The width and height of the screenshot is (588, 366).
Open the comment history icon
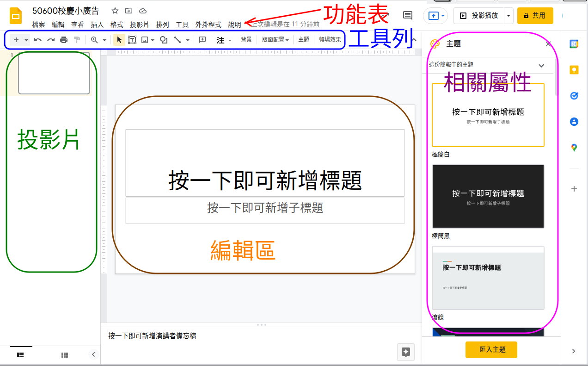408,16
